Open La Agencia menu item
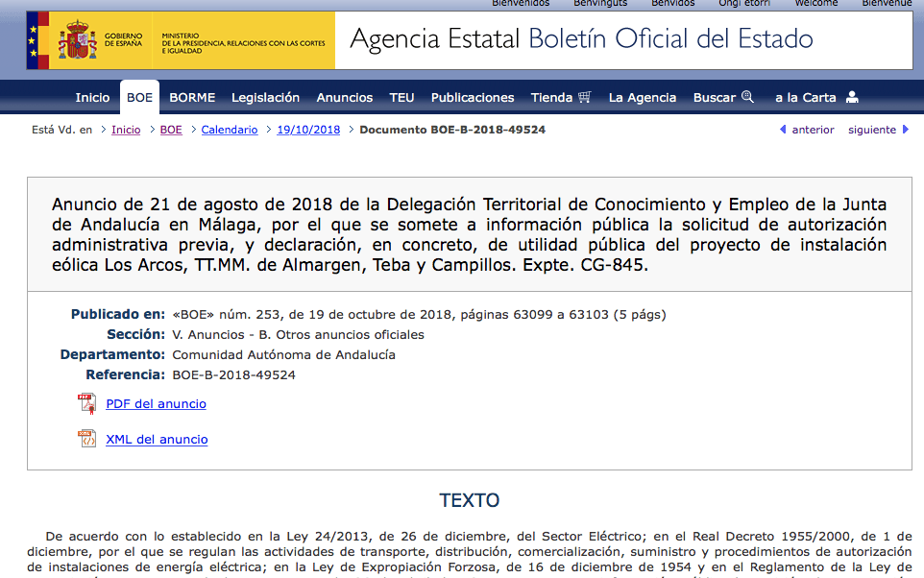 tap(643, 97)
